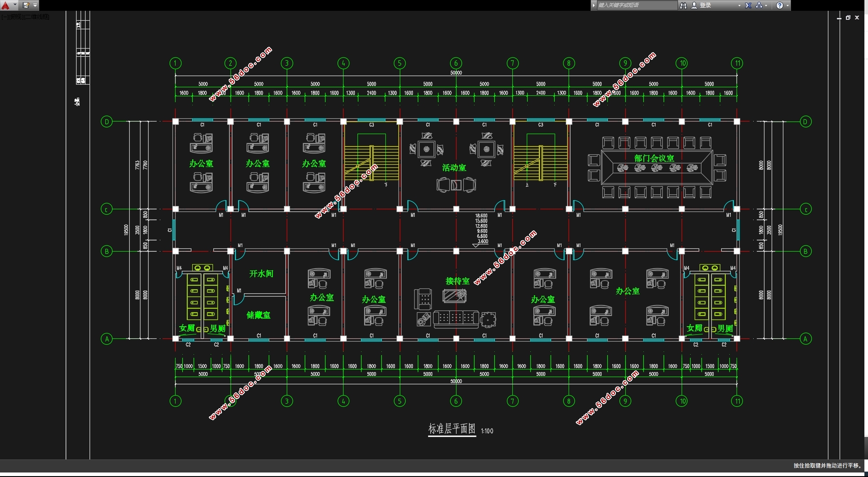This screenshot has height=477, width=868.
Task: Select the 18.600 elevation value
Action: point(481,216)
